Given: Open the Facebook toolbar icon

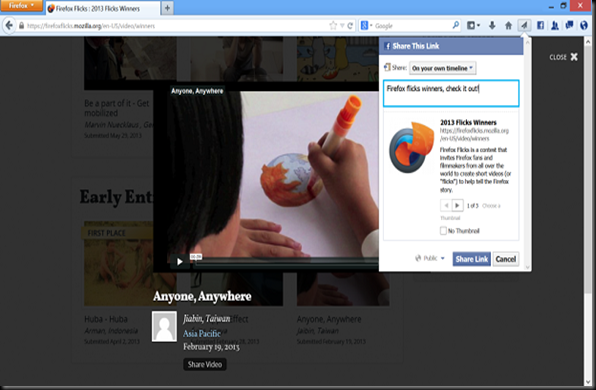Looking at the screenshot, I should [x=540, y=25].
